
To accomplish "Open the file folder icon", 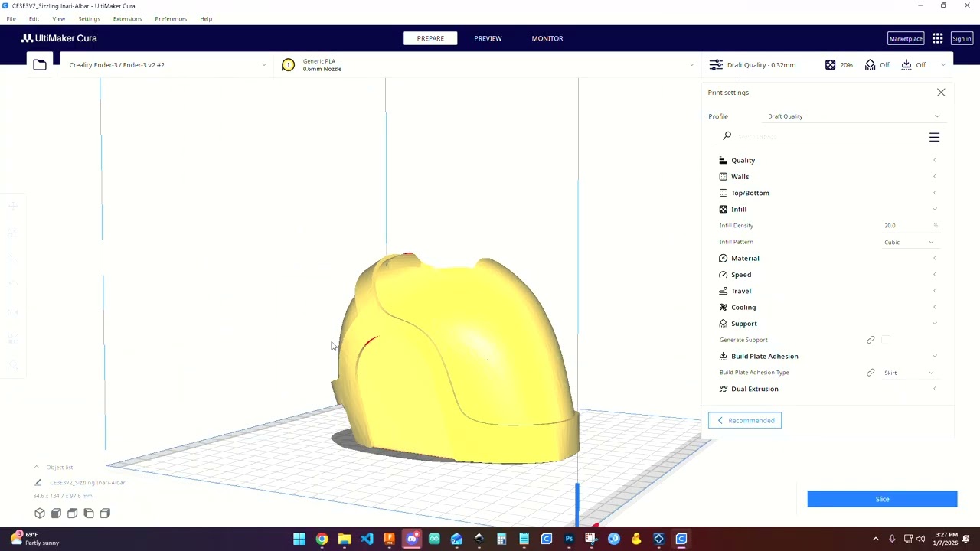I will pyautogui.click(x=40, y=65).
